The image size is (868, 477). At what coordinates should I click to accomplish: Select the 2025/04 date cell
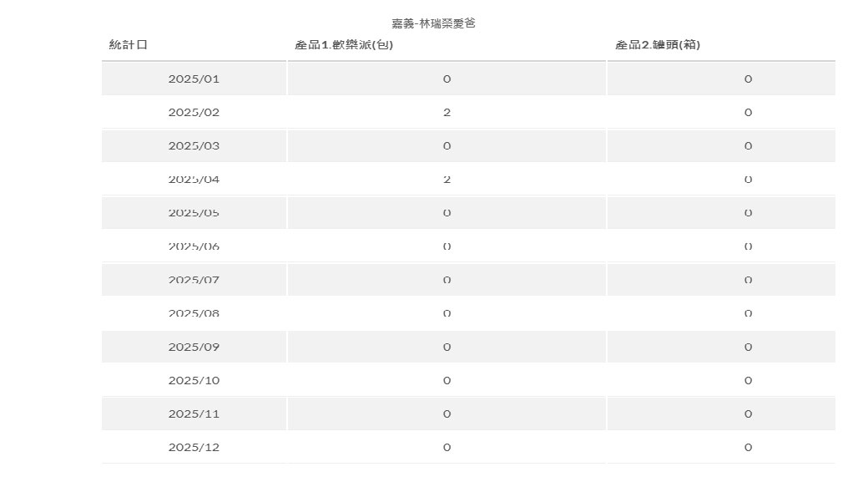pyautogui.click(x=194, y=180)
